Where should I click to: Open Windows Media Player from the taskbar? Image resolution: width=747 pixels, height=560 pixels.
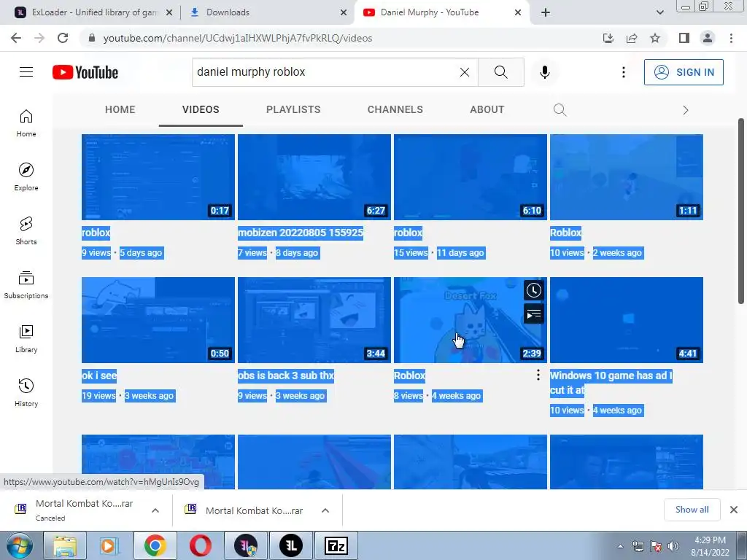pyautogui.click(x=109, y=545)
